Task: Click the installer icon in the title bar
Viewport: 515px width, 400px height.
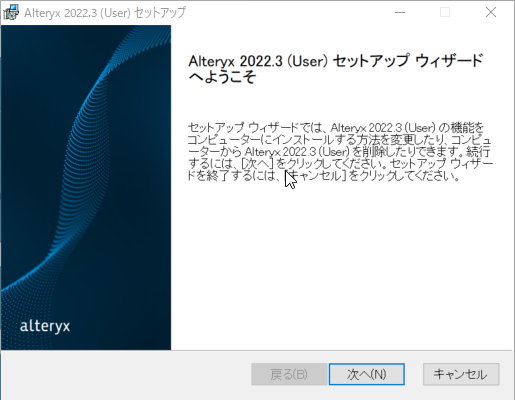Action: tap(11, 13)
